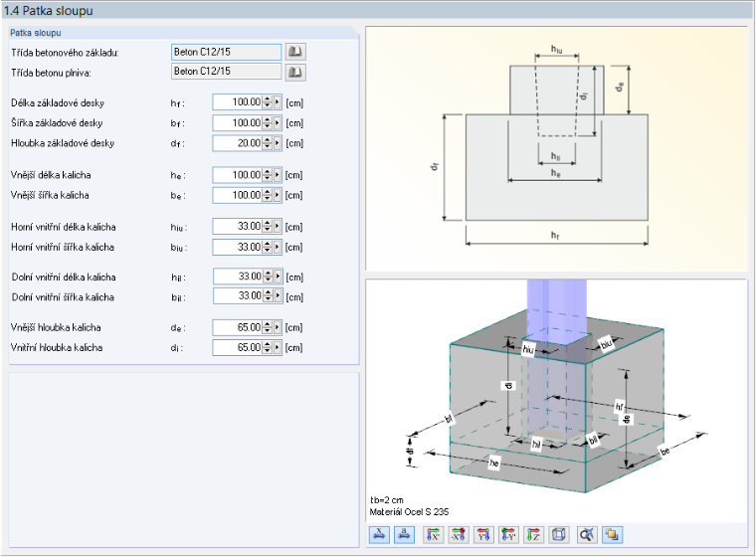Open material library for Třída betonu plniva
Image resolution: width=756 pixels, height=557 pixels.
click(295, 72)
